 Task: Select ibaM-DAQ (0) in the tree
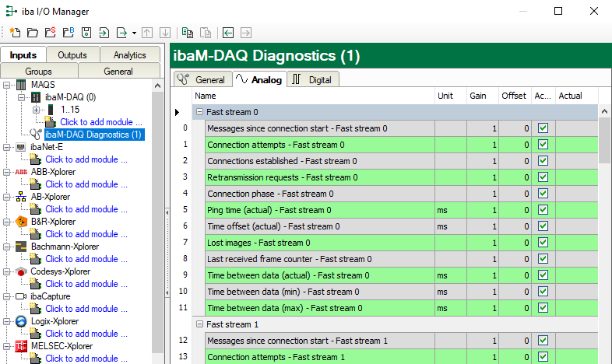click(70, 97)
